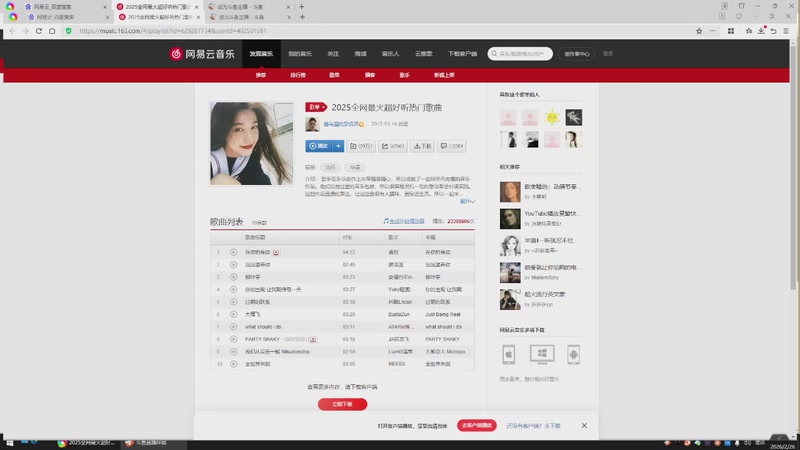
Task: Click the browser address bar URL
Action: tap(173, 31)
